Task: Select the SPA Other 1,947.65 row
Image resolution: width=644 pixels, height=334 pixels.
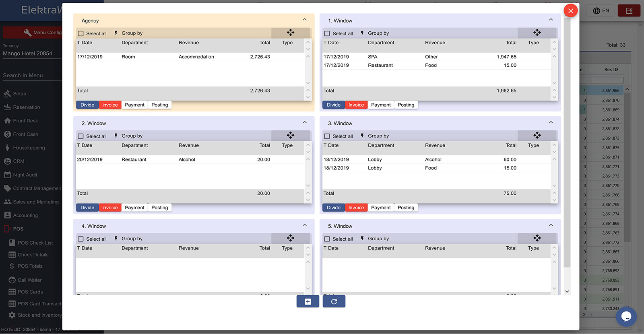Action: click(x=437, y=57)
